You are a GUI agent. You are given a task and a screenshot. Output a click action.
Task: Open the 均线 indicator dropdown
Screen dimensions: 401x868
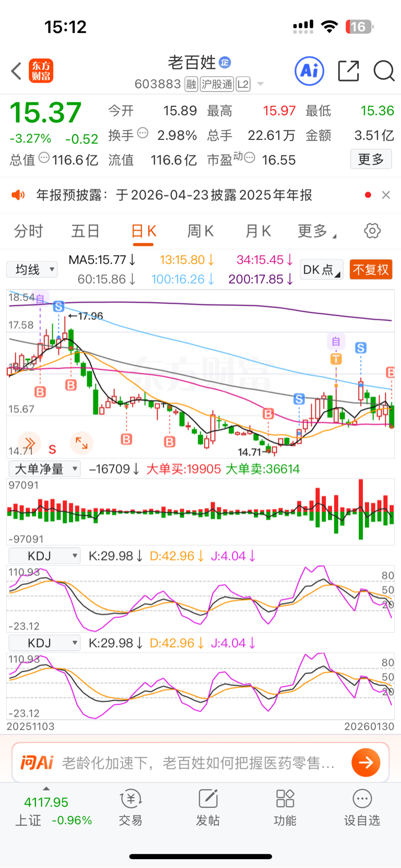(x=32, y=270)
